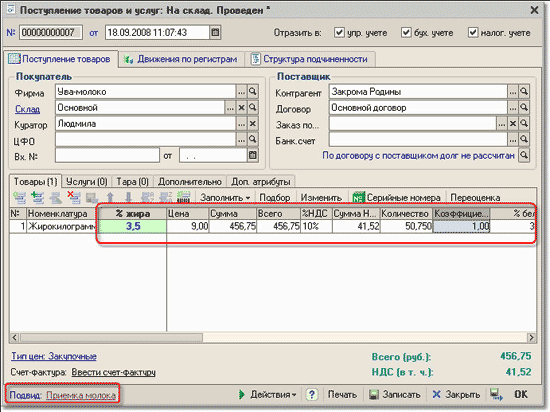Image resolution: width=550 pixels, height=412 pixels.
Task: Clear the Склад field with X icon
Action: (241, 108)
